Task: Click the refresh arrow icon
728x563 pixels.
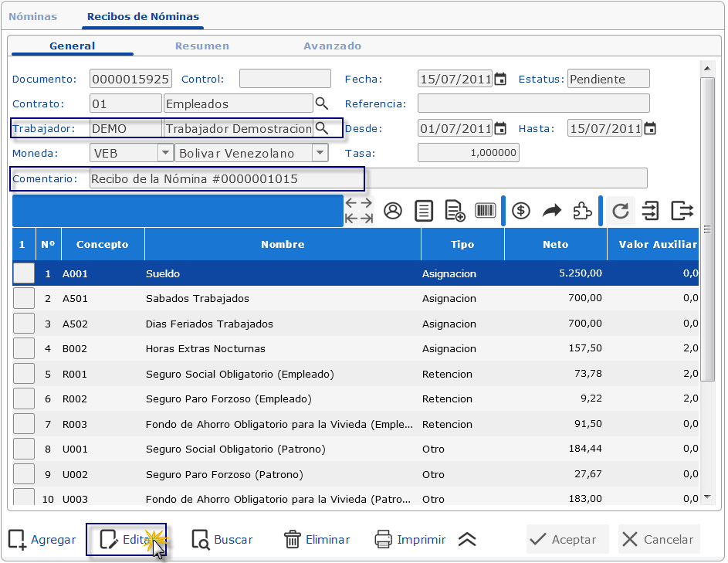Action: (x=620, y=211)
